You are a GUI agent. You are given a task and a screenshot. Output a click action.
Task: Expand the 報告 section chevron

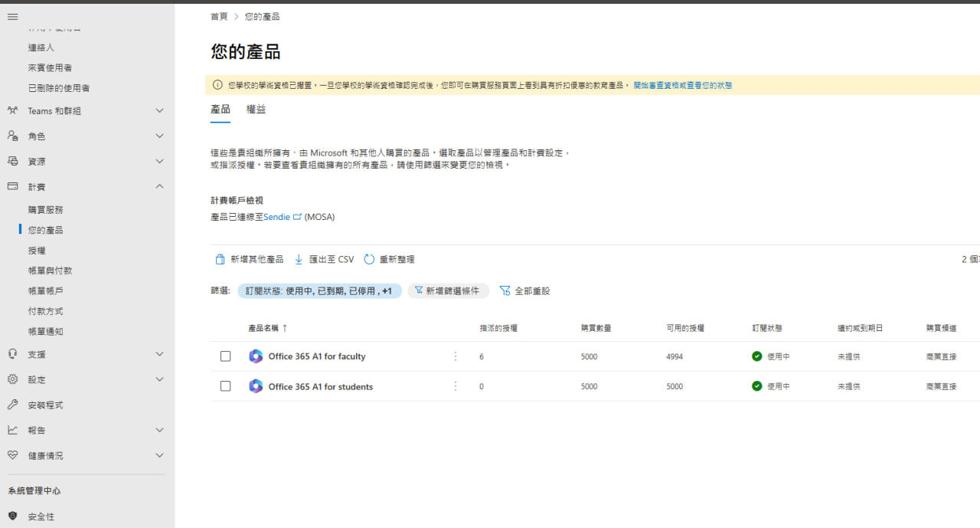(159, 430)
